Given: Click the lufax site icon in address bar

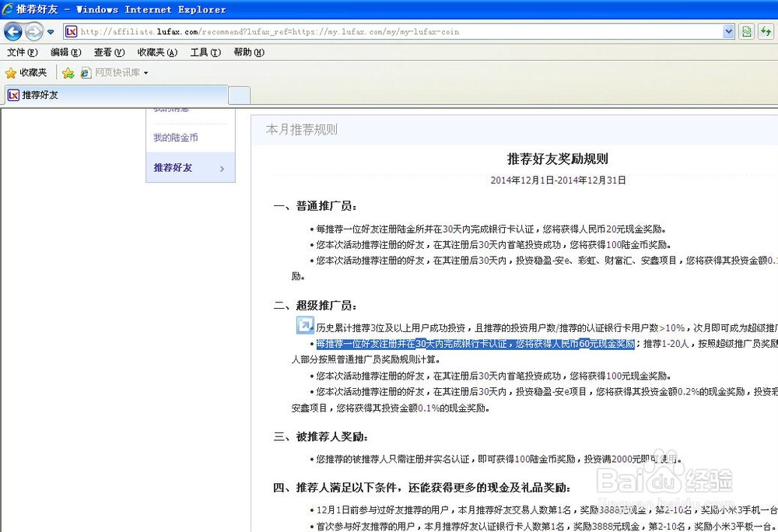Looking at the screenshot, I should click(71, 32).
